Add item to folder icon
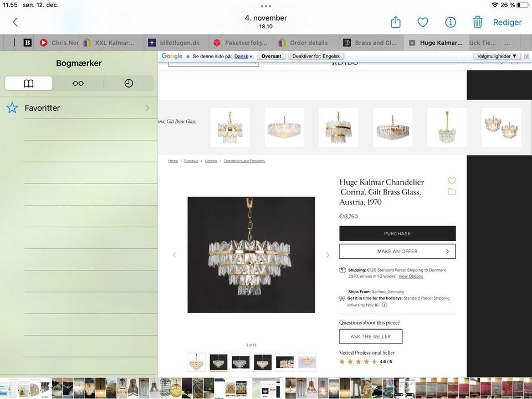Screen dimensions: 532x399 pyautogui.click(x=452, y=192)
